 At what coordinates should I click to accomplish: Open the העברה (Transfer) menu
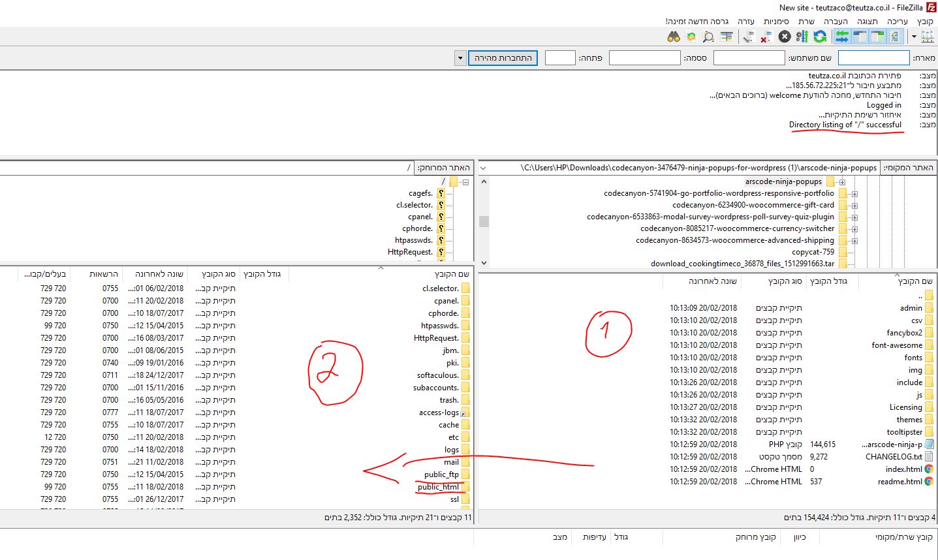click(x=836, y=22)
